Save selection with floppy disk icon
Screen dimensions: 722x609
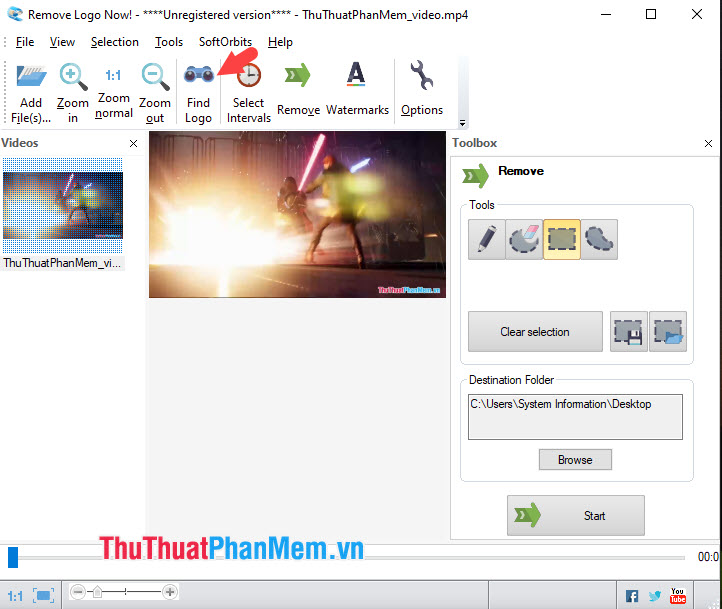(629, 332)
